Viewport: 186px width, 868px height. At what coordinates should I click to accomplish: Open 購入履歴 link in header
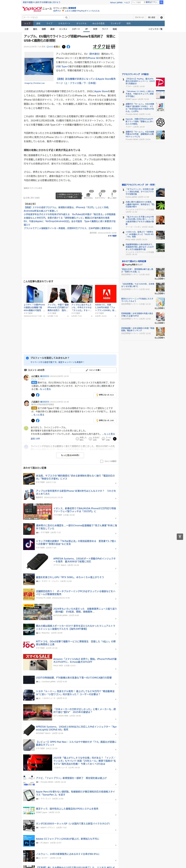(x=152, y=18)
